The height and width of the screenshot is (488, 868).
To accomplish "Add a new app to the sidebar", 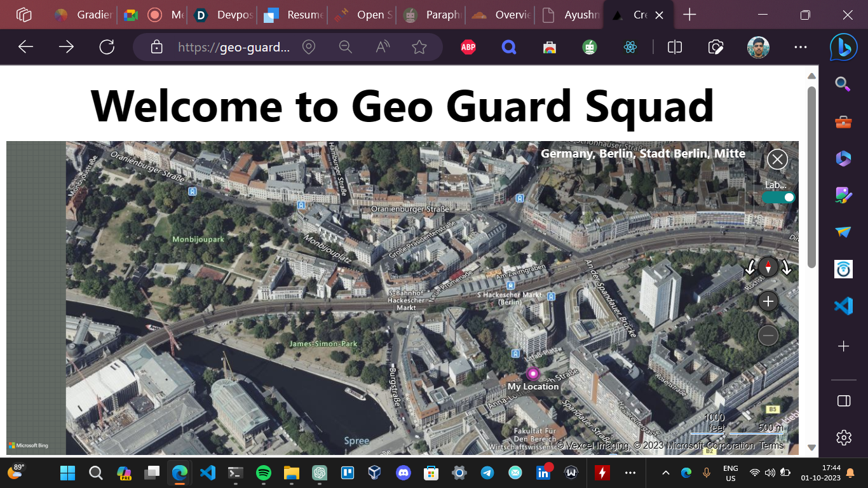I will 843,346.
